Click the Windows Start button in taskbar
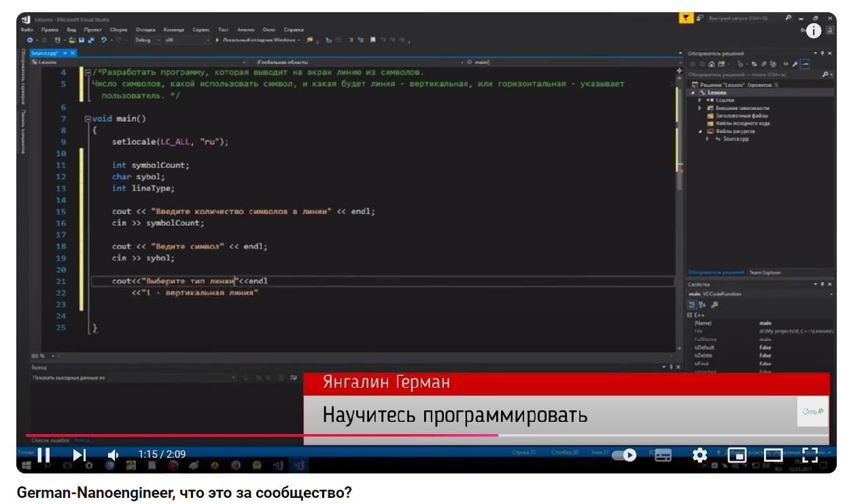 [27, 466]
